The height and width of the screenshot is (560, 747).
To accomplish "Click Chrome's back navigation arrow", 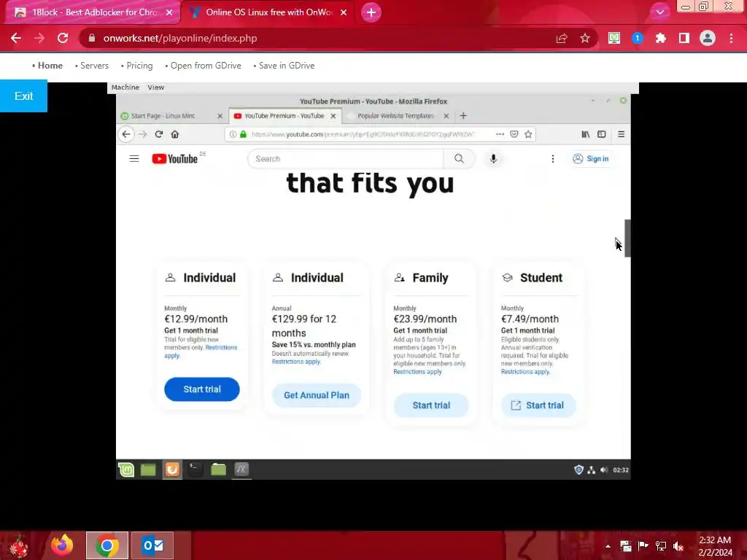I will (16, 38).
